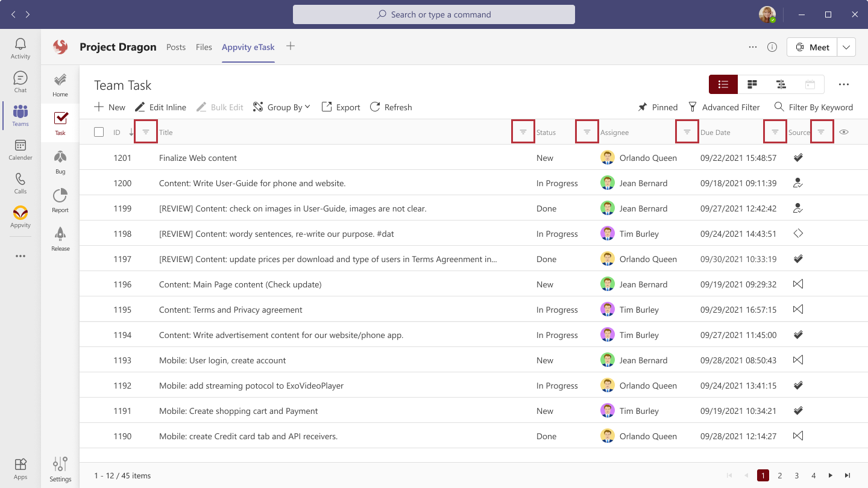This screenshot has width=868, height=488.
Task: Toggle column visibility with the eye icon
Action: coord(843,131)
